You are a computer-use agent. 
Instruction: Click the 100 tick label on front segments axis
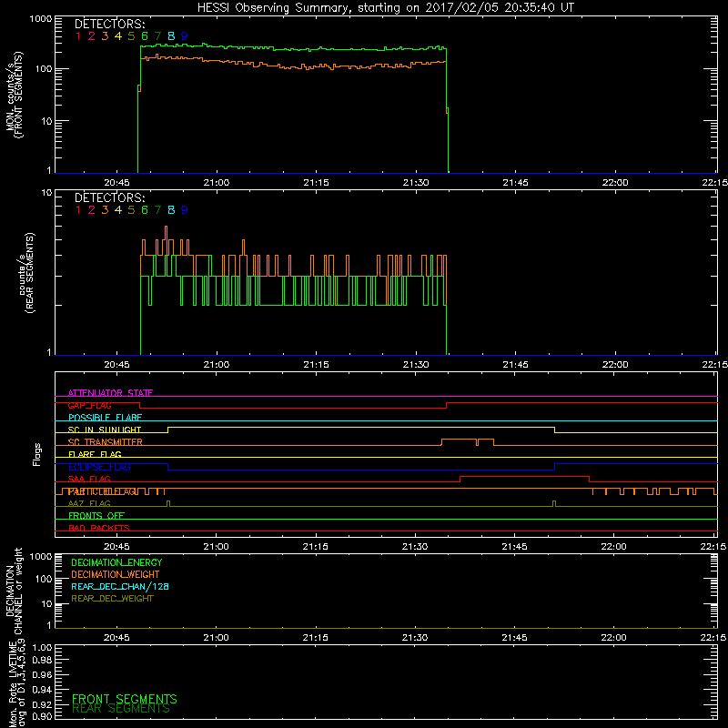(44, 69)
